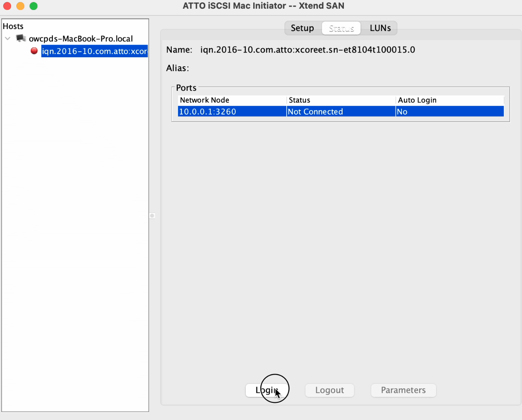Click the red status icon of the iqn target
This screenshot has height=420, width=522.
tap(34, 51)
